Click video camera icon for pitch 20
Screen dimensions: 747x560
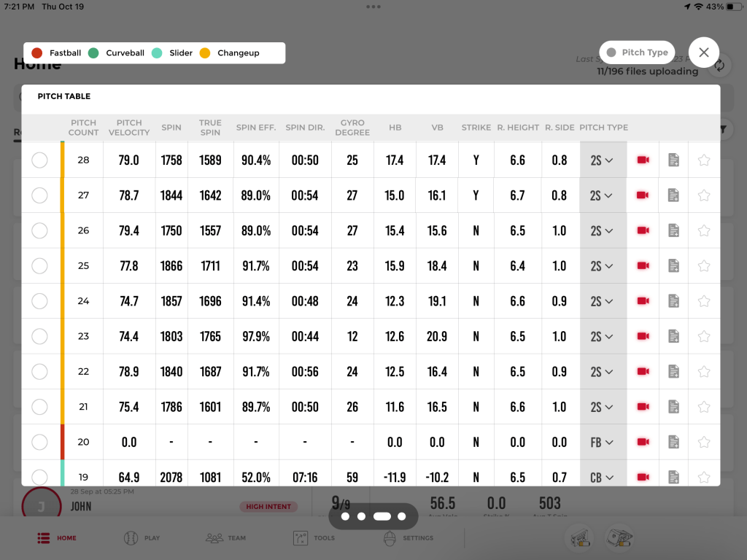click(x=643, y=442)
